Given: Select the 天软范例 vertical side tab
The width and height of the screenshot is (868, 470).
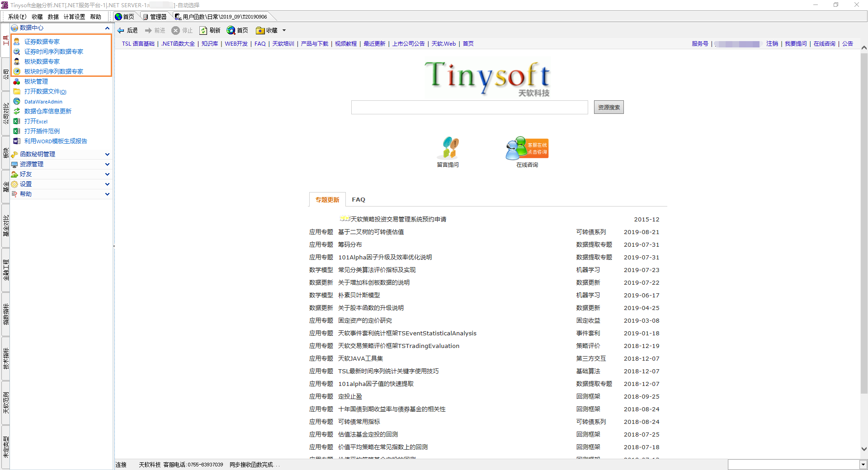Looking at the screenshot, I should pos(5,403).
